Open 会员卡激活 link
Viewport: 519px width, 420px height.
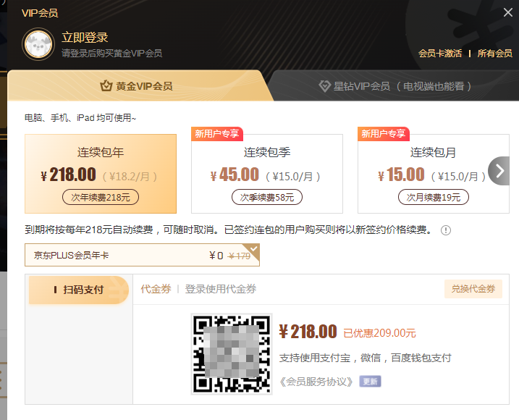tap(440, 54)
